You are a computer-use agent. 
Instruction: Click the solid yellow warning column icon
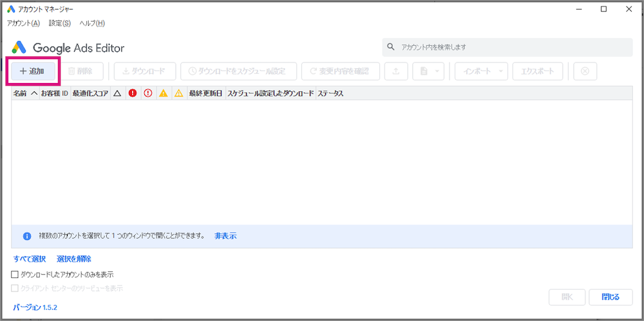(164, 93)
